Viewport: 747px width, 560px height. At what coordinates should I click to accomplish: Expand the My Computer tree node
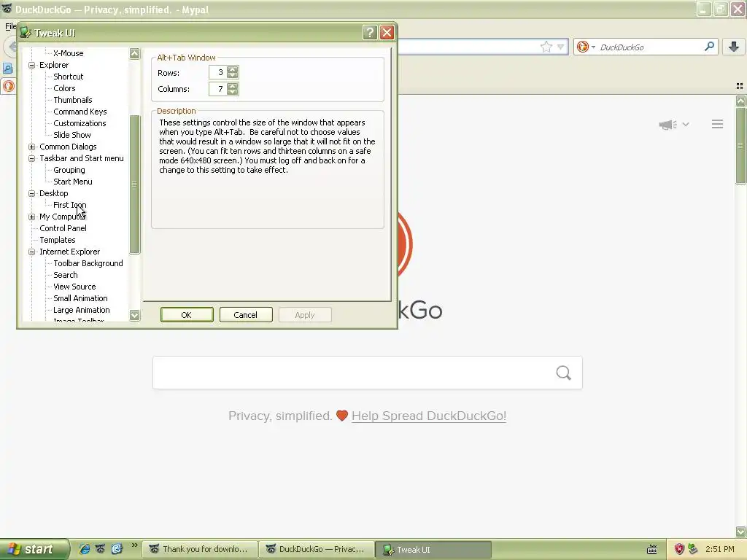32,217
